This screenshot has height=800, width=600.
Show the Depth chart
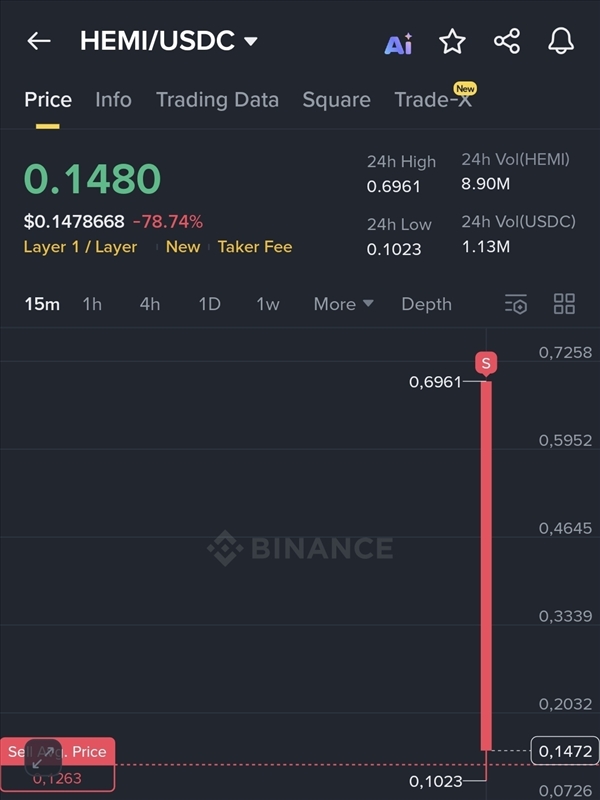426,304
